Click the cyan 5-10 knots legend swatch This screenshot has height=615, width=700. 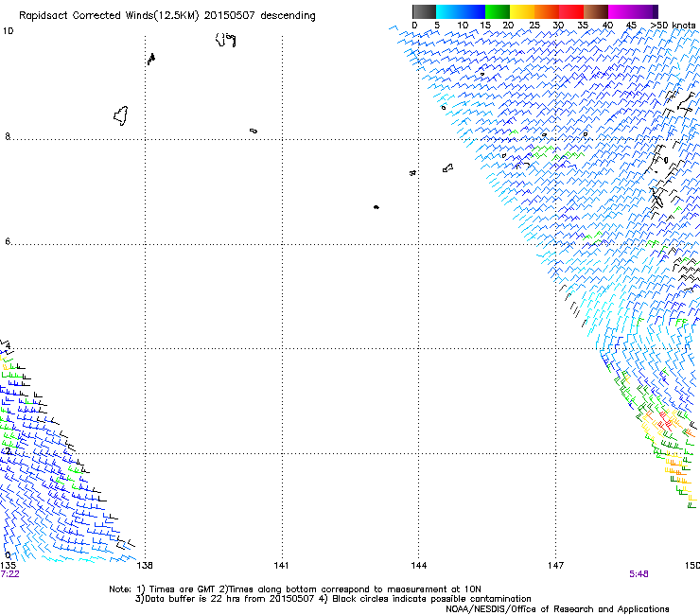448,11
